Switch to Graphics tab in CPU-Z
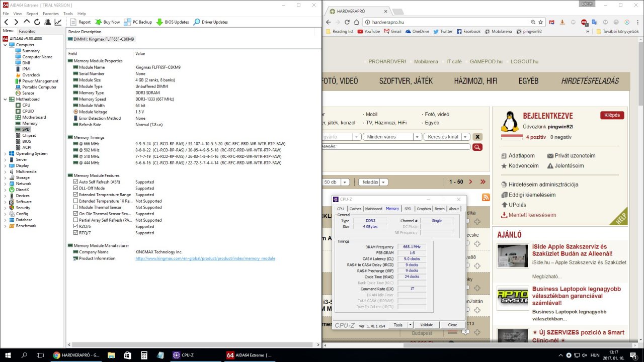Viewport: 644px width, 362px height. (424, 209)
